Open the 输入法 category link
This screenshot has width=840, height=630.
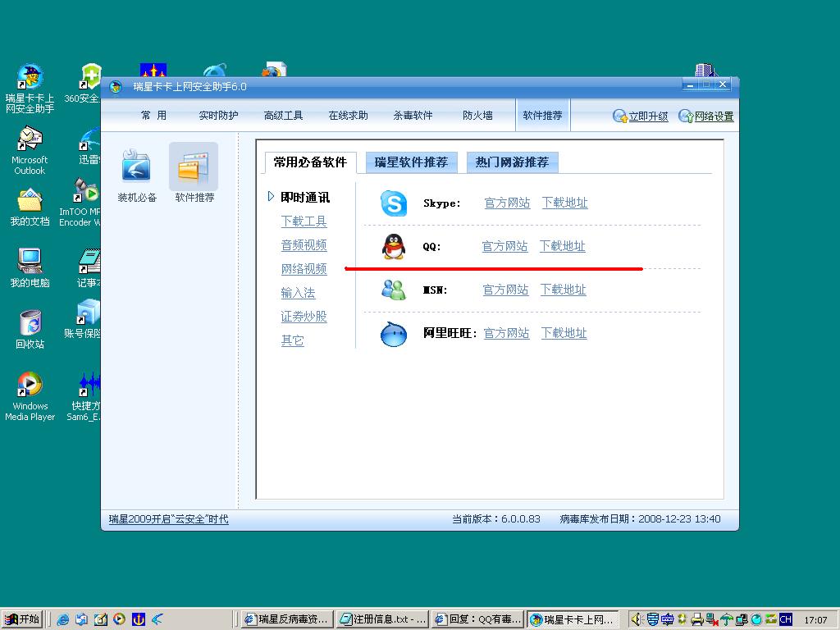point(298,293)
